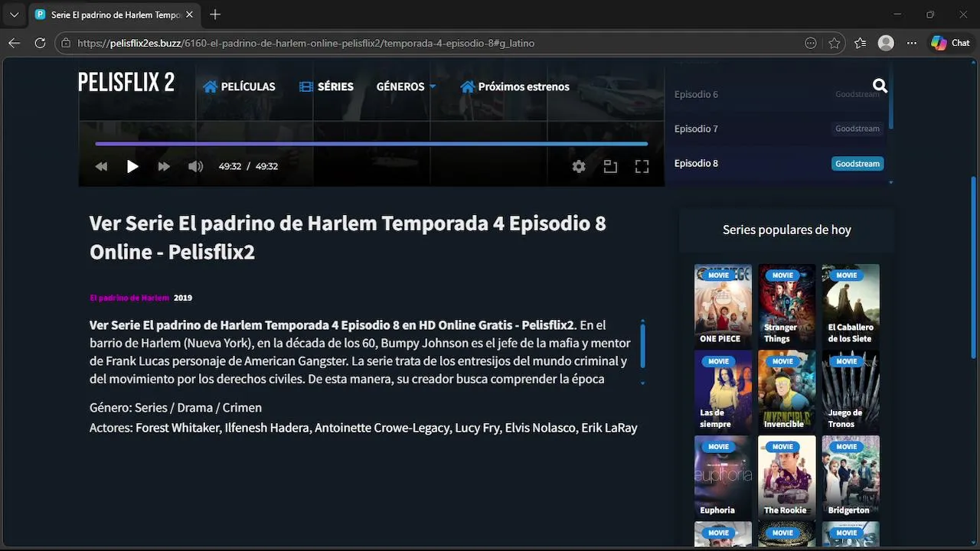Enter fullscreen video mode
The width and height of the screenshot is (980, 551).
(x=642, y=166)
